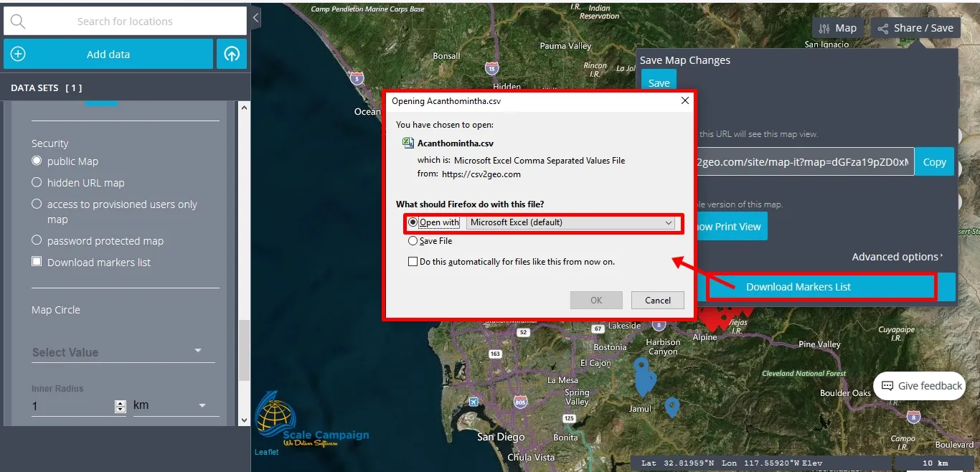Check 'Do this automatically' checkbox
Image resolution: width=980 pixels, height=472 pixels.
click(413, 262)
